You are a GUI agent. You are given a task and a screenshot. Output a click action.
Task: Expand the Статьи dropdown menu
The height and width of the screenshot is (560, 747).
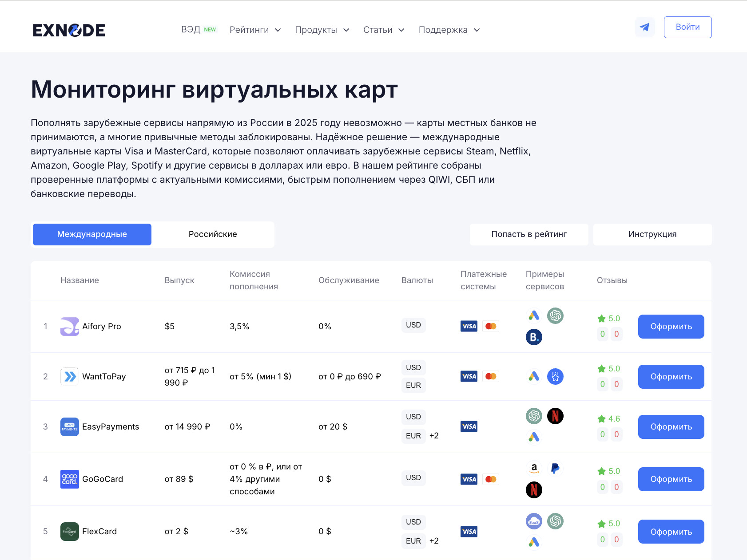click(x=384, y=30)
